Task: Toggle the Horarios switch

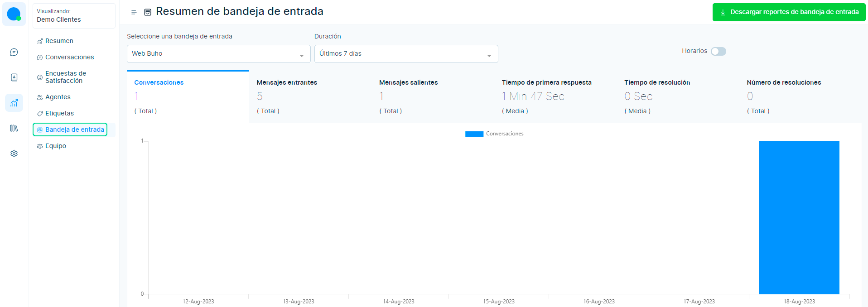Action: 718,51
